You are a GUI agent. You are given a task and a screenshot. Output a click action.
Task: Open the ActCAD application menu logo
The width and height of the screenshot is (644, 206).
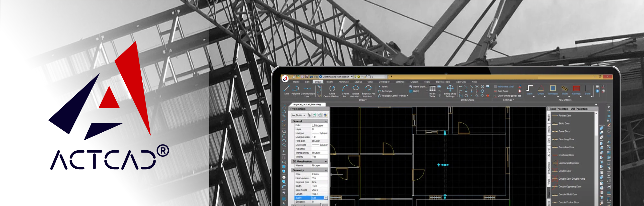pyautogui.click(x=285, y=79)
